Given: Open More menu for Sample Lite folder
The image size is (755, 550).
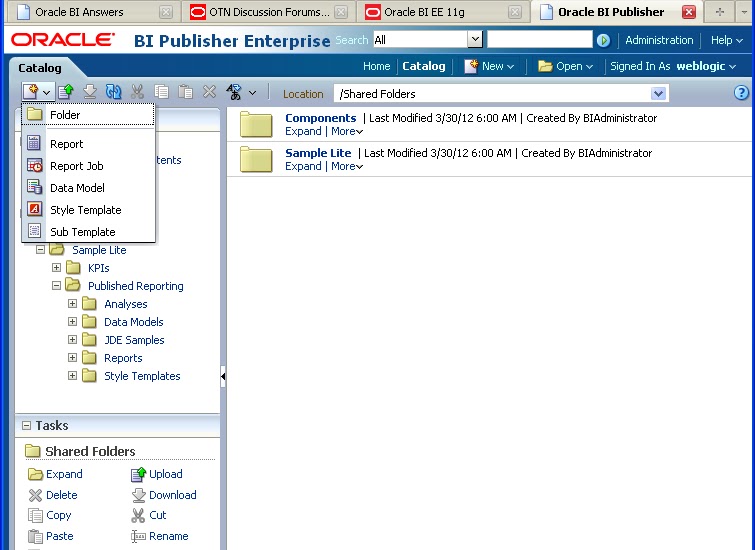Looking at the screenshot, I should (x=347, y=166).
